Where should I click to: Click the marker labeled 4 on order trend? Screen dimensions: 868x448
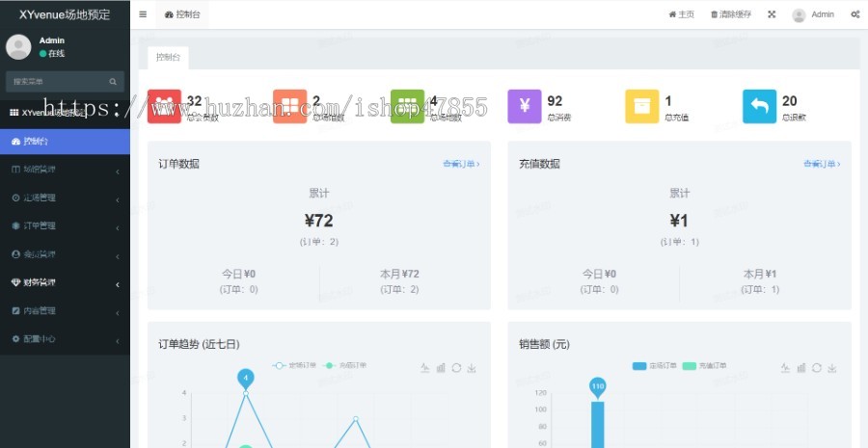point(246,379)
